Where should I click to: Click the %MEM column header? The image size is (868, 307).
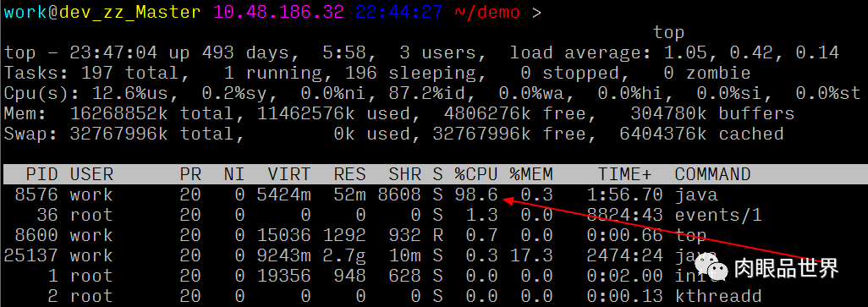[531, 174]
